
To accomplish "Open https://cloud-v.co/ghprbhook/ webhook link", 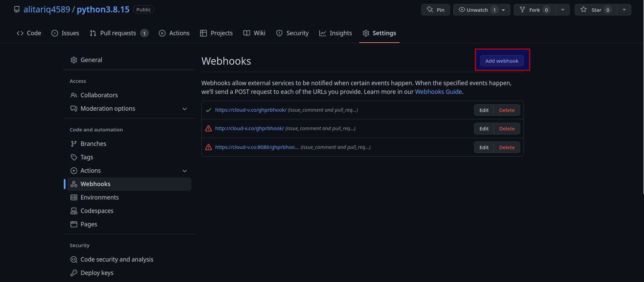I will coord(250,110).
